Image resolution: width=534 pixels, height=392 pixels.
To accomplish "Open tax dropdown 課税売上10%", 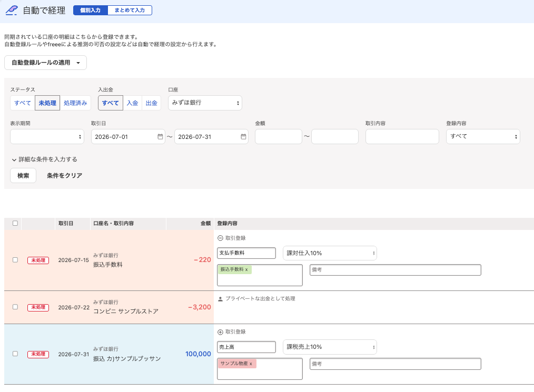I will pyautogui.click(x=330, y=347).
